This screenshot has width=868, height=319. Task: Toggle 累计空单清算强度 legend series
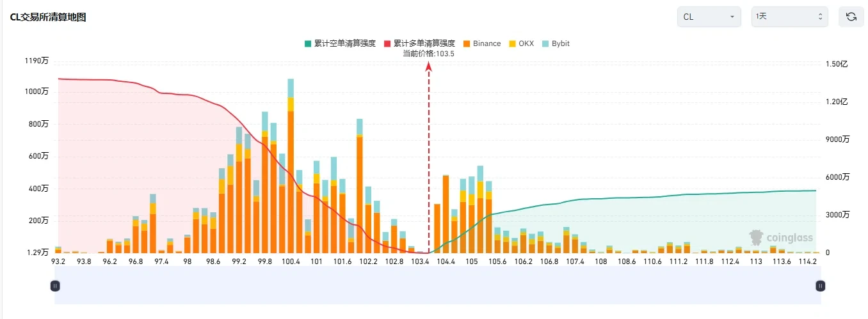coord(339,43)
